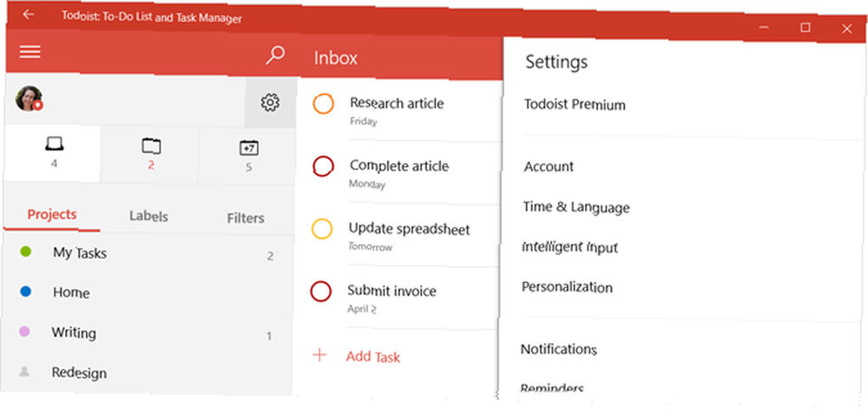Click the Friday due date

(x=363, y=122)
